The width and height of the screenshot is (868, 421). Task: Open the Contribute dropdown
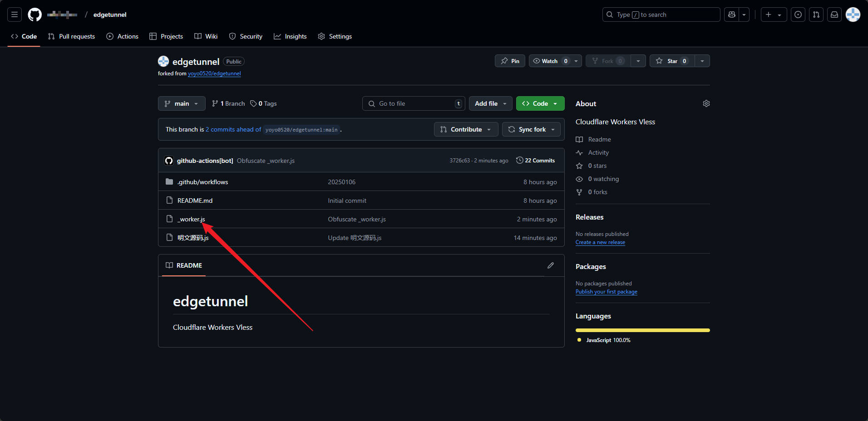(466, 129)
